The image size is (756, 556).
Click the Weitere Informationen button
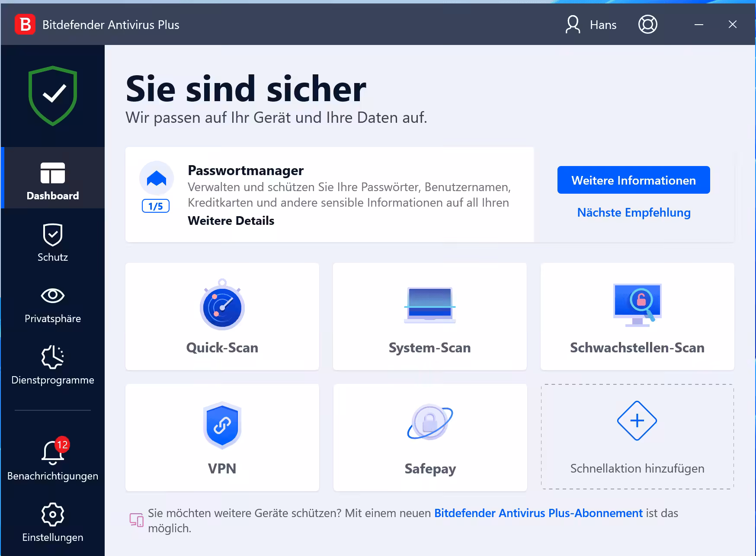pyautogui.click(x=633, y=180)
